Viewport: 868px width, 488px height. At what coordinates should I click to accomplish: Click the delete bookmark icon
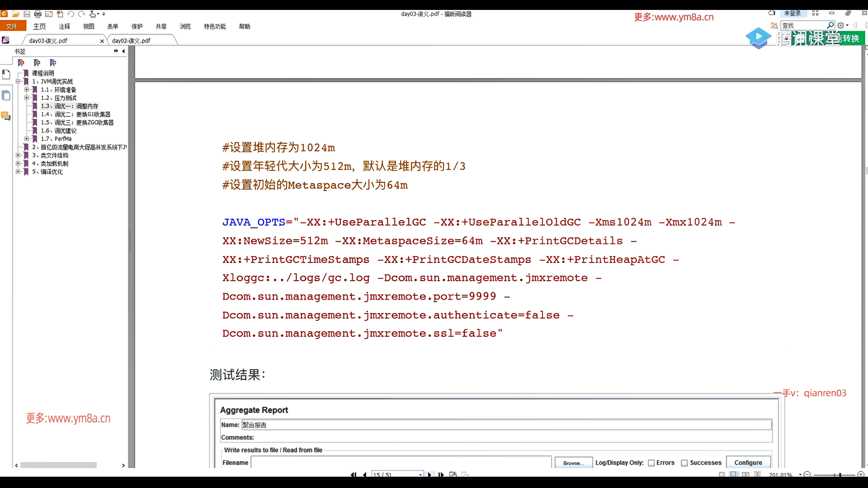(21, 63)
